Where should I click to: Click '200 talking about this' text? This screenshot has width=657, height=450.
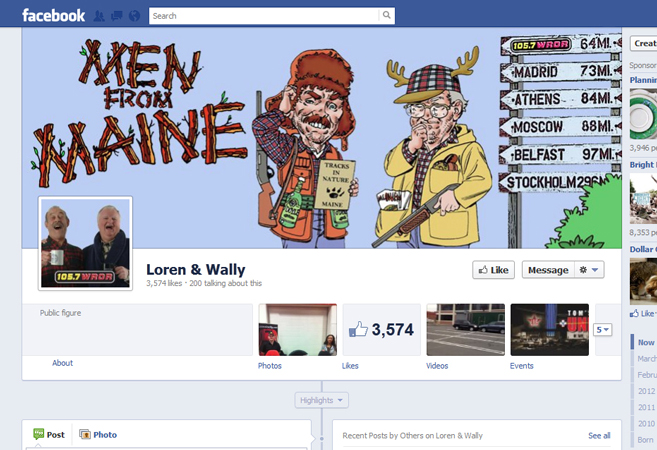point(225,283)
